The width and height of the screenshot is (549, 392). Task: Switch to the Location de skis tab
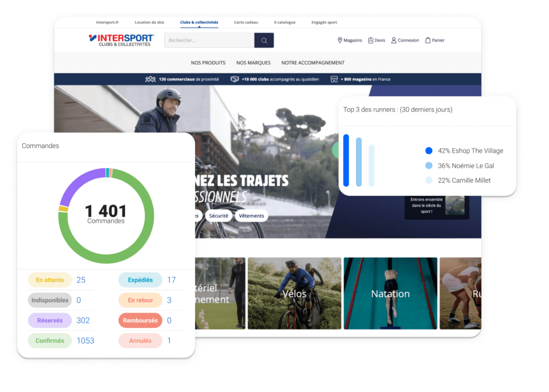[150, 22]
